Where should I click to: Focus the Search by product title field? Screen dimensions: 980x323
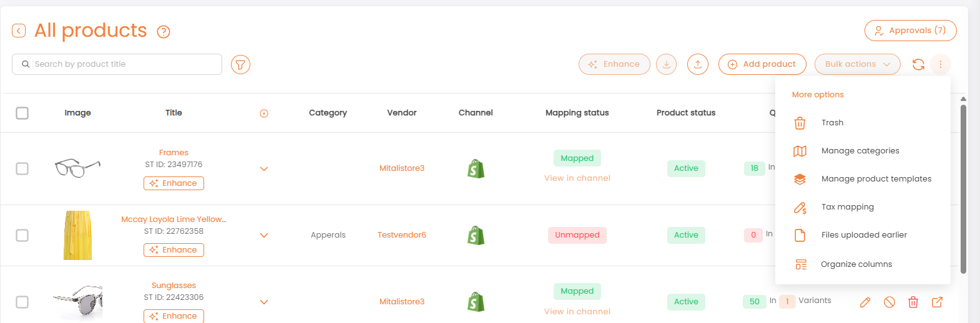(x=117, y=64)
